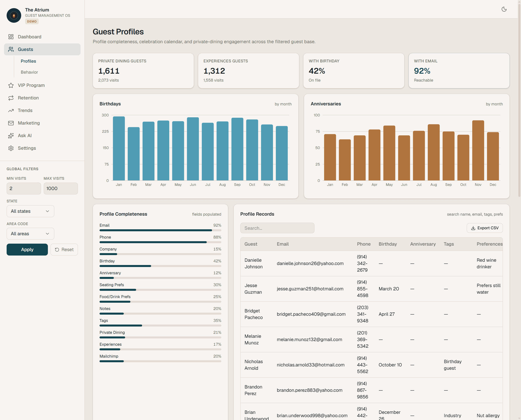Viewport: 521px width, 420px height.
Task: Click Bridget Pacheco's April 27 birthday
Action: click(x=387, y=314)
